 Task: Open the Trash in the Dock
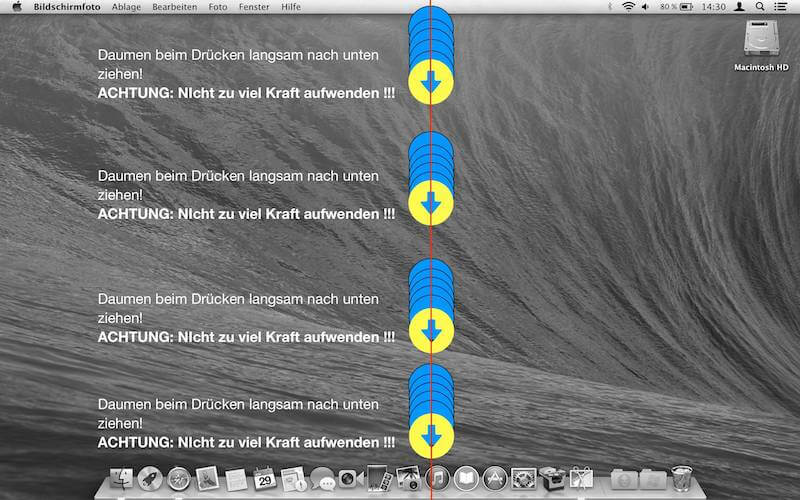pyautogui.click(x=682, y=479)
